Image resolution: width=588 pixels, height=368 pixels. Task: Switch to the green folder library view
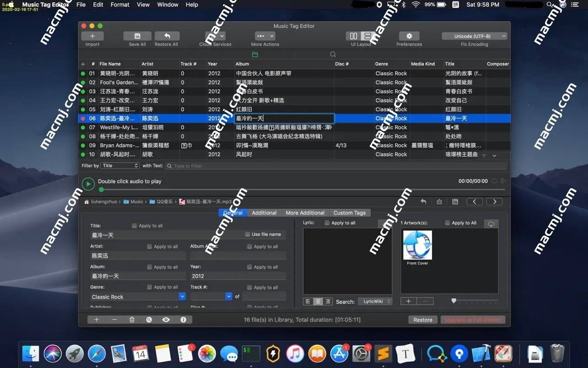pyautogui.click(x=255, y=54)
